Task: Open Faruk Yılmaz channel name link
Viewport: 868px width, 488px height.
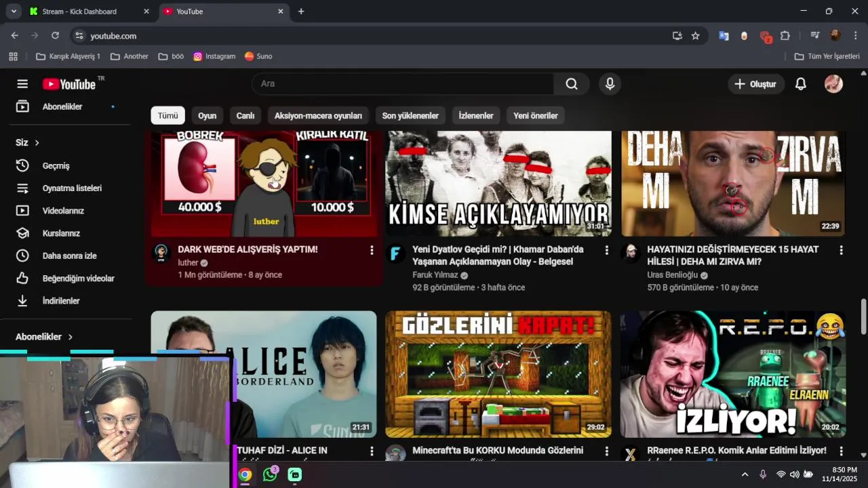Action: (435, 275)
